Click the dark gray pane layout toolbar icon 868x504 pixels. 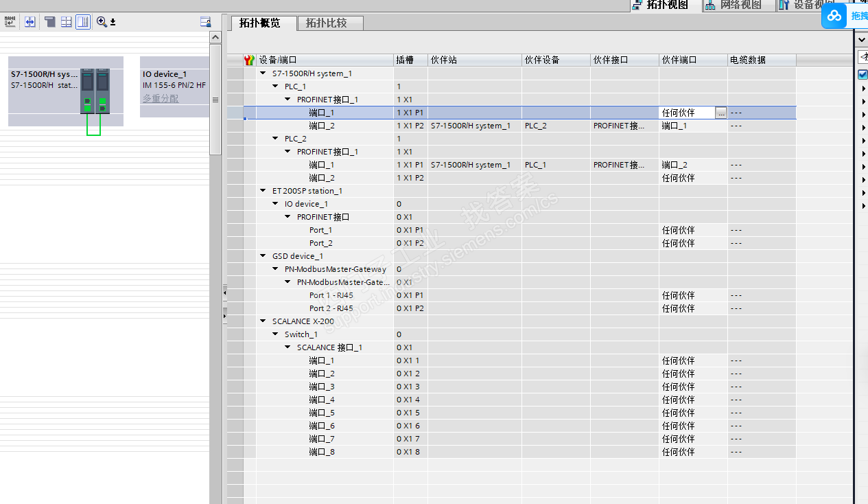tap(50, 22)
